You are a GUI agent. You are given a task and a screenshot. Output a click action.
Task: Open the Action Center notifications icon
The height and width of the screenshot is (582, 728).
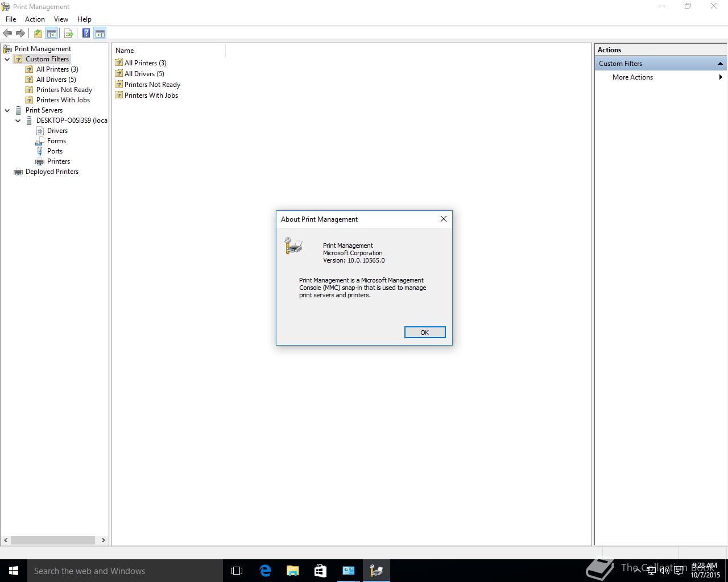pos(679,570)
